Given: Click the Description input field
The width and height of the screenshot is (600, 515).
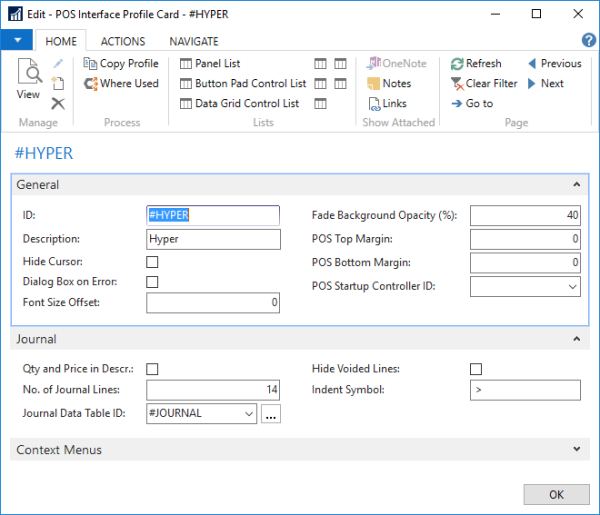Looking at the screenshot, I should click(x=213, y=240).
